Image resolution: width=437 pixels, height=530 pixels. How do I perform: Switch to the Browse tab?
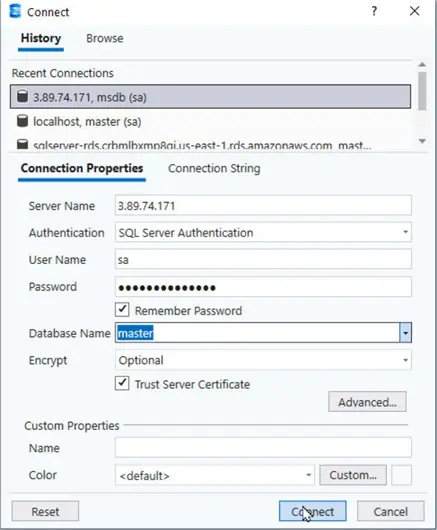pyautogui.click(x=105, y=38)
